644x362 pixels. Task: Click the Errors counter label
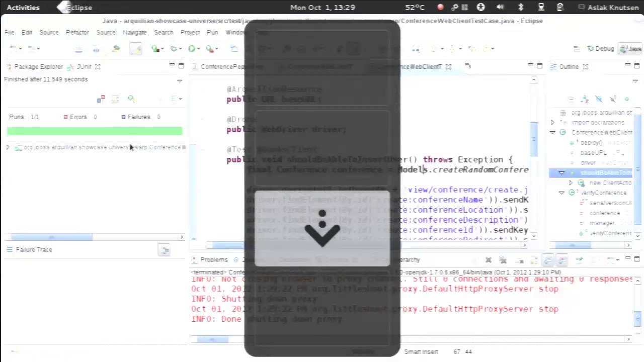[78, 117]
